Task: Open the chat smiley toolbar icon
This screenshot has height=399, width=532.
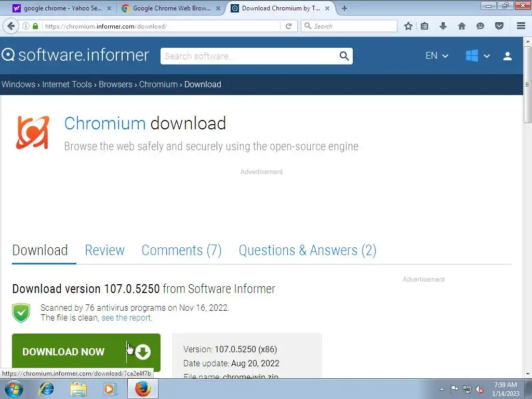Action: click(480, 26)
